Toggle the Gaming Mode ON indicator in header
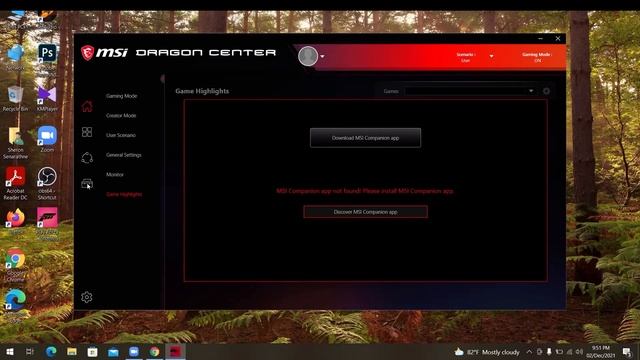 (537, 57)
